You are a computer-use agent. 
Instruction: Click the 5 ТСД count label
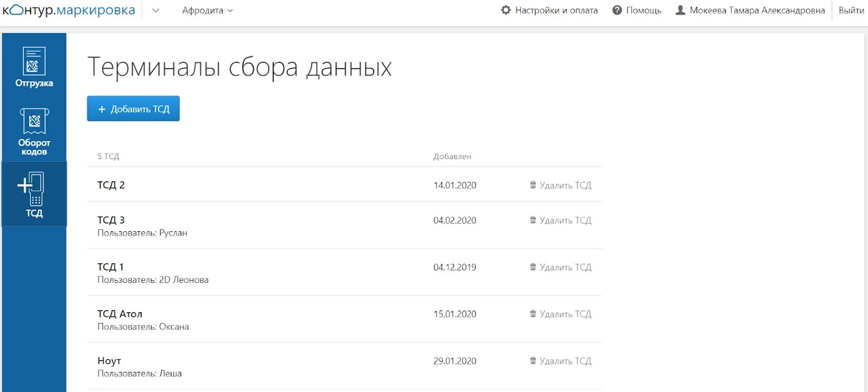(x=108, y=156)
